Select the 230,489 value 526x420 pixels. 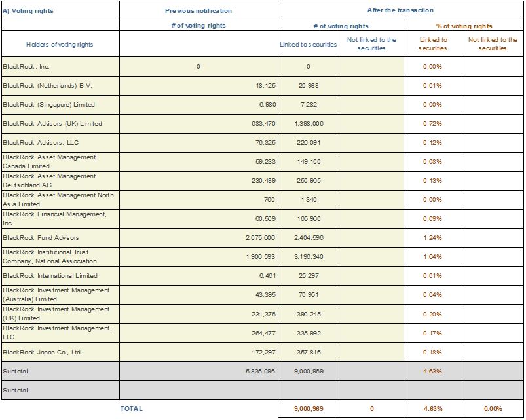(x=264, y=180)
